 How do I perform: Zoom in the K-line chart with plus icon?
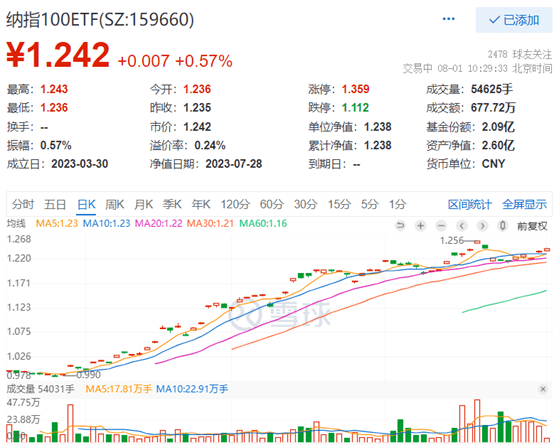click(x=420, y=225)
